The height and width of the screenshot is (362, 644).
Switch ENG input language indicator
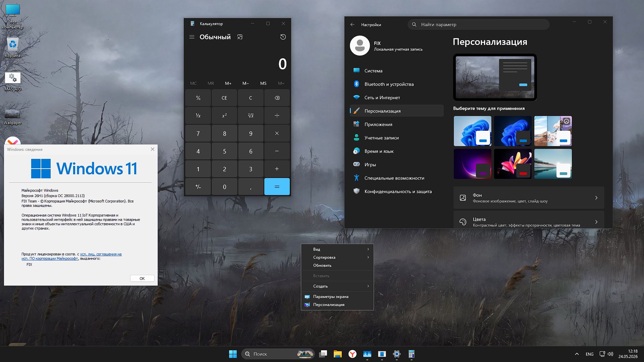[x=590, y=354]
